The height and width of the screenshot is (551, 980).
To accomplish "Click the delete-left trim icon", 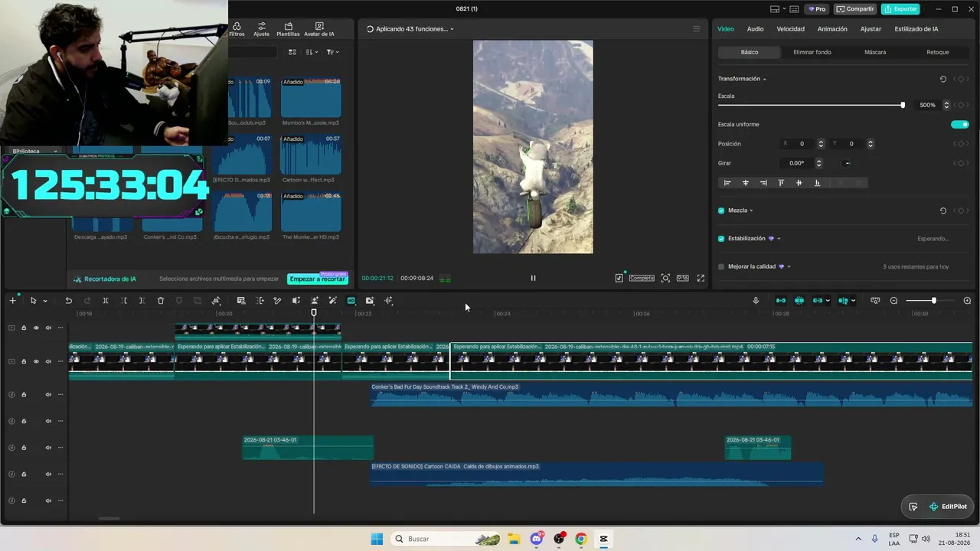I will 124,301.
